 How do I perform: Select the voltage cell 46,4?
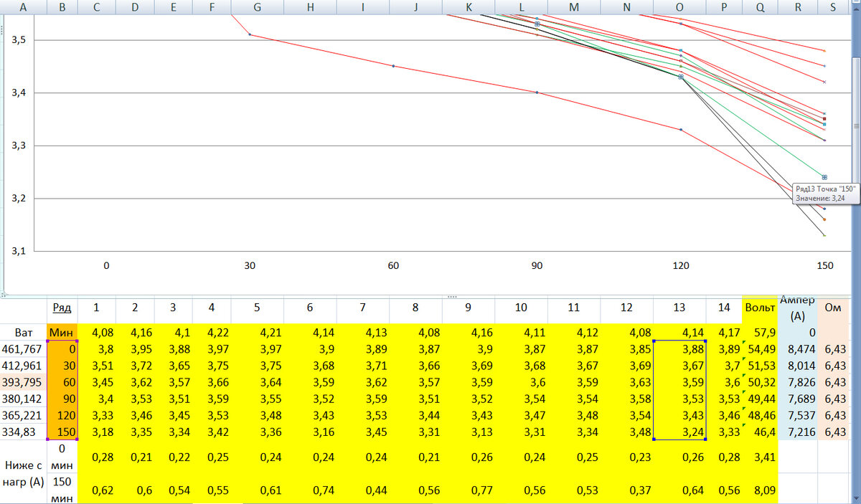pyautogui.click(x=760, y=432)
